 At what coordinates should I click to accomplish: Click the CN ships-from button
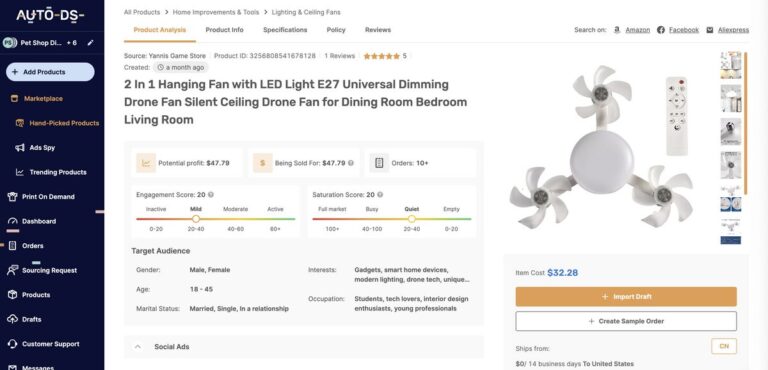(723, 346)
